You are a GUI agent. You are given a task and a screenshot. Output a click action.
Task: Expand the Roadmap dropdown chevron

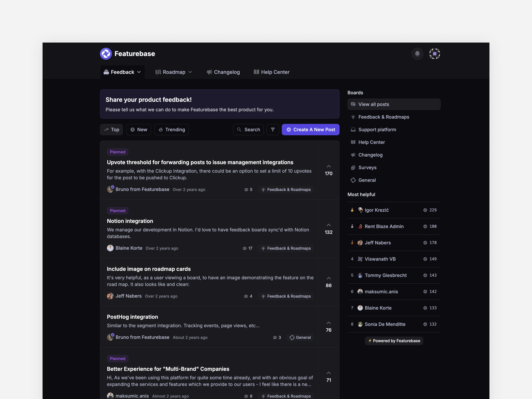[x=190, y=72]
